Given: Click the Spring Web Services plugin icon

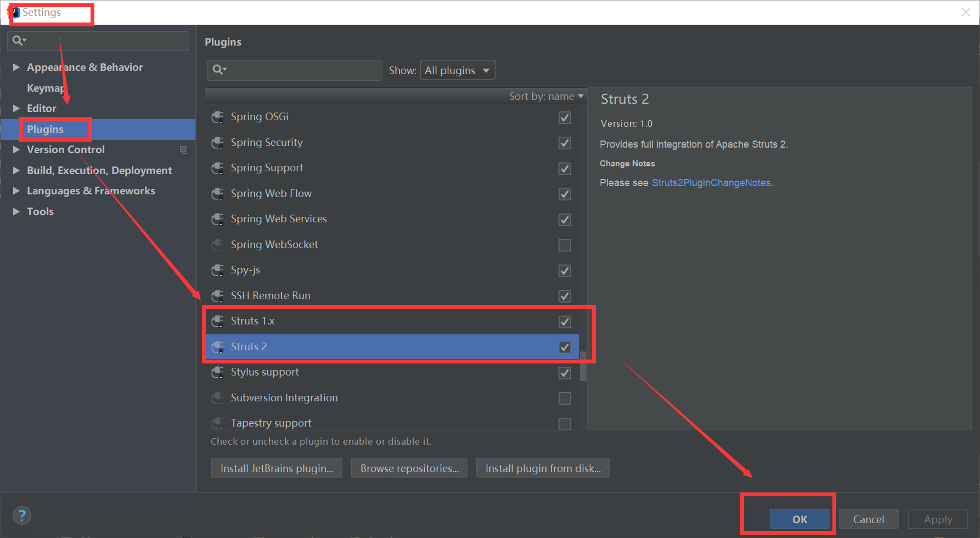Looking at the screenshot, I should 218,219.
